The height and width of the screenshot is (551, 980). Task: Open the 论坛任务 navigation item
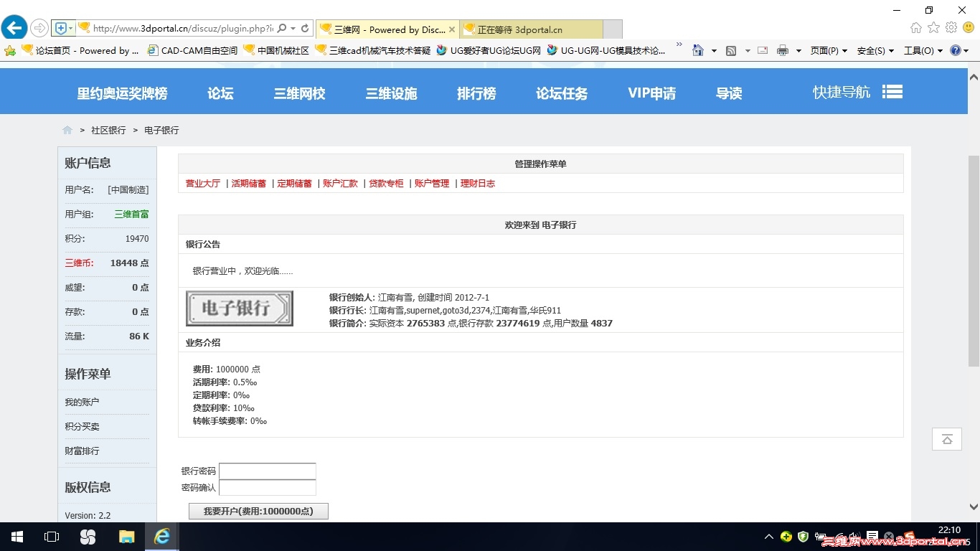point(562,93)
